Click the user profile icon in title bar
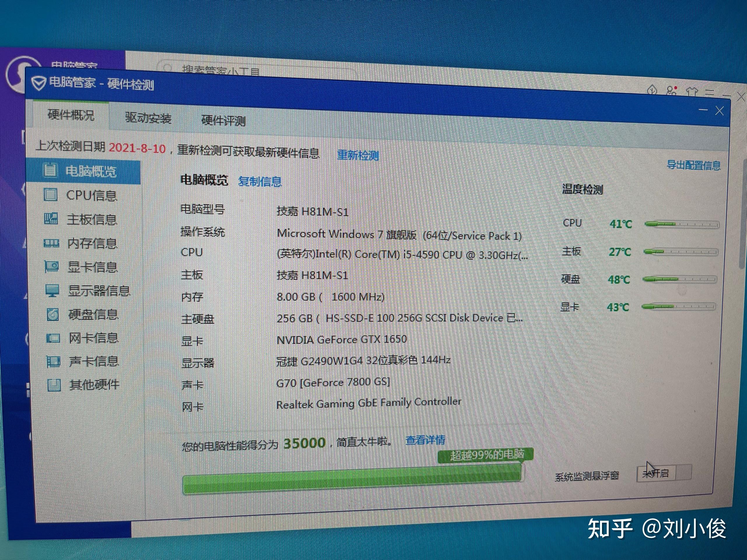 [670, 90]
